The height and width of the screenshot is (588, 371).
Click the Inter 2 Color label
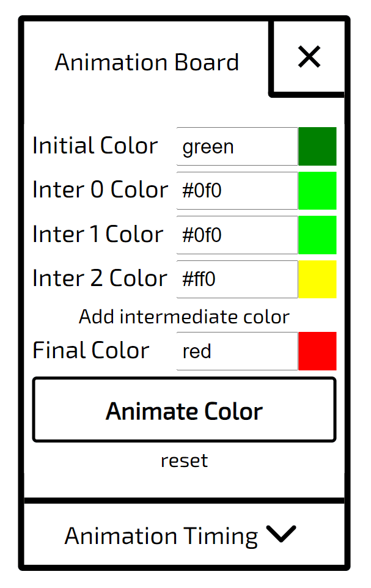point(100,278)
